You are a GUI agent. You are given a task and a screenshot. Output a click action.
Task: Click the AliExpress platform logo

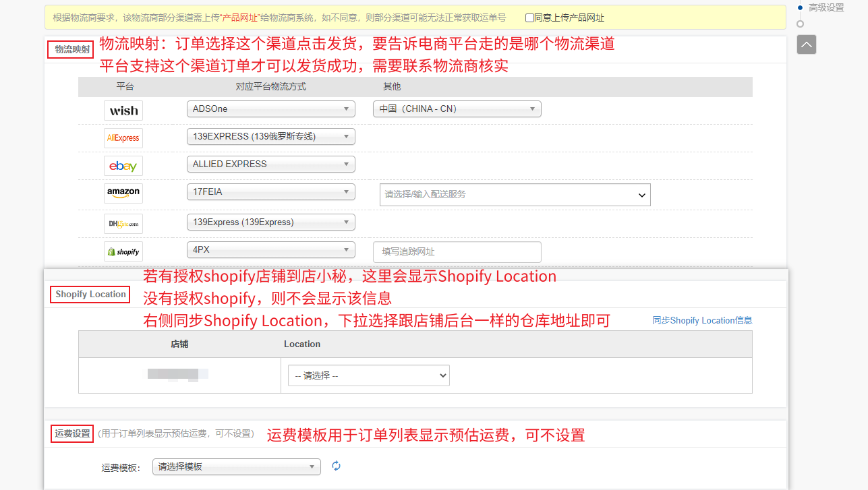pos(123,138)
